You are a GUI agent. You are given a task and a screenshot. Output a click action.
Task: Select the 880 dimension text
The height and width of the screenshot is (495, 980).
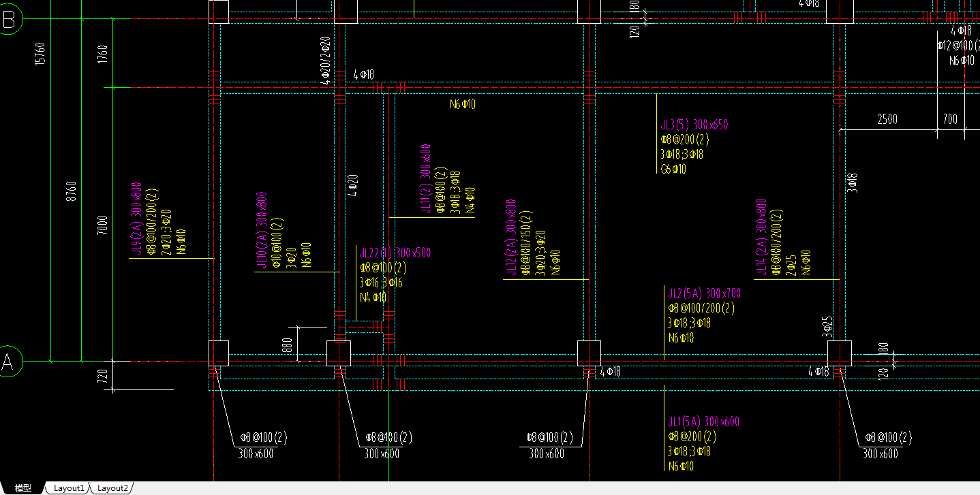[x=286, y=345]
